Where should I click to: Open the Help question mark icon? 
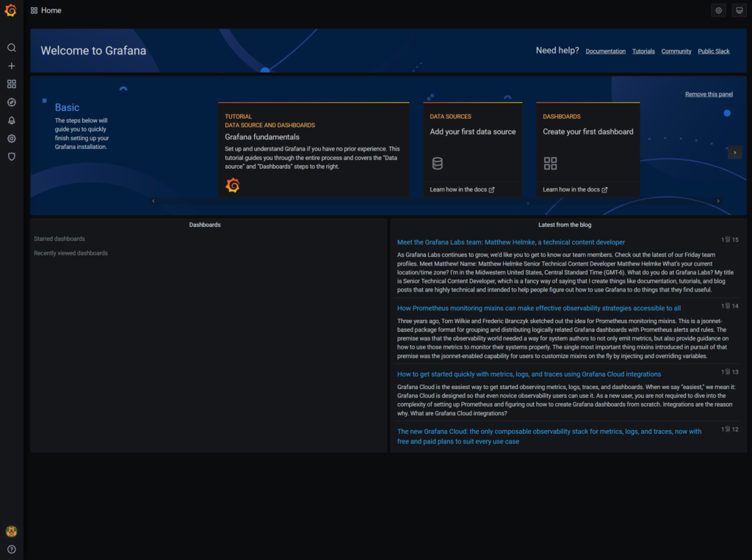(x=12, y=550)
